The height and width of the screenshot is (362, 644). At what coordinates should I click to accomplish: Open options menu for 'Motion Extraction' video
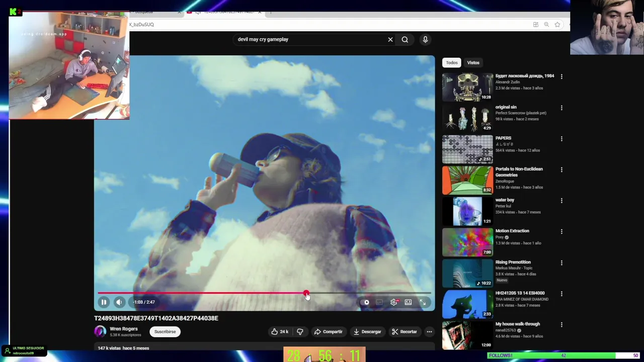561,232
